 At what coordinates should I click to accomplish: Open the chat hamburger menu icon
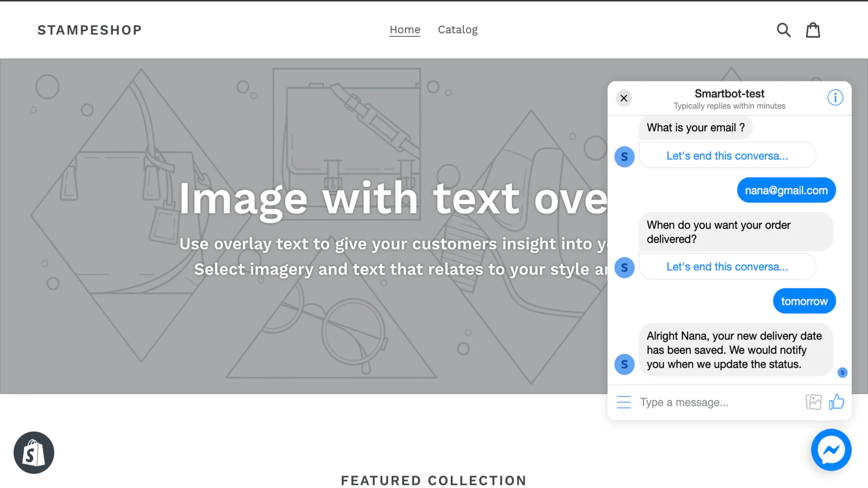coord(624,402)
